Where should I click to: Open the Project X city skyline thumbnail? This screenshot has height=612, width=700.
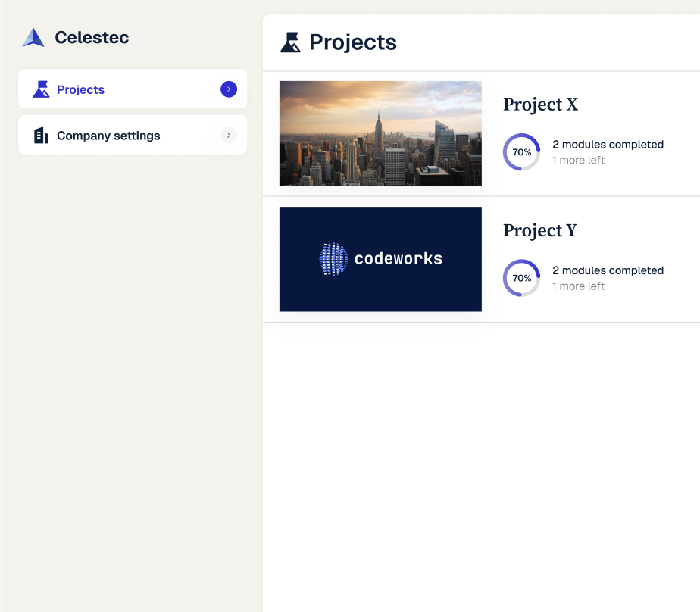[380, 133]
